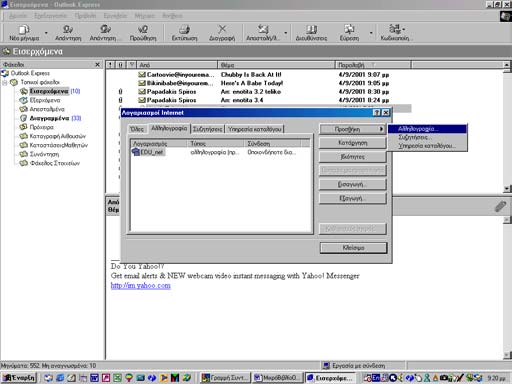Choose Αλληλογραφία... from the Προσθήκη submenu
Viewport: 512px width, 384px height.
click(x=427, y=129)
